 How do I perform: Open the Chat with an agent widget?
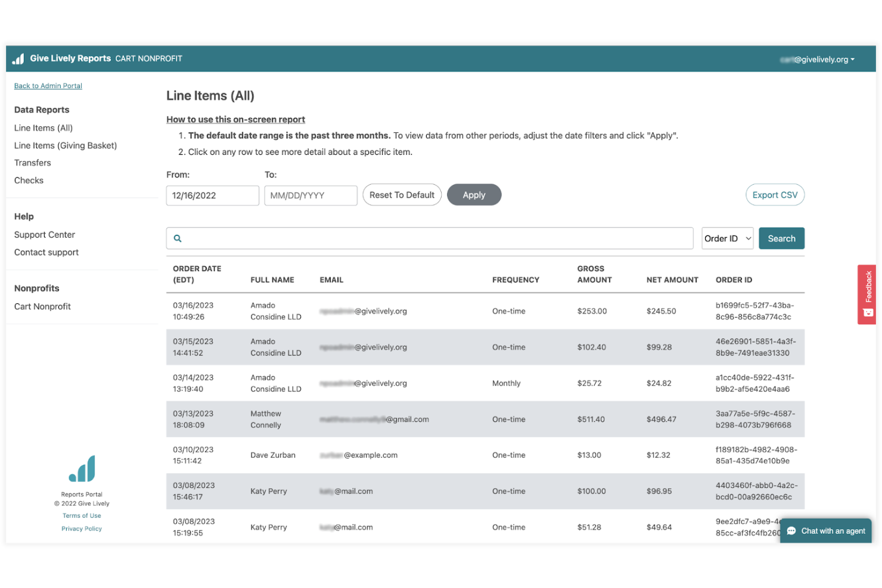pos(826,531)
